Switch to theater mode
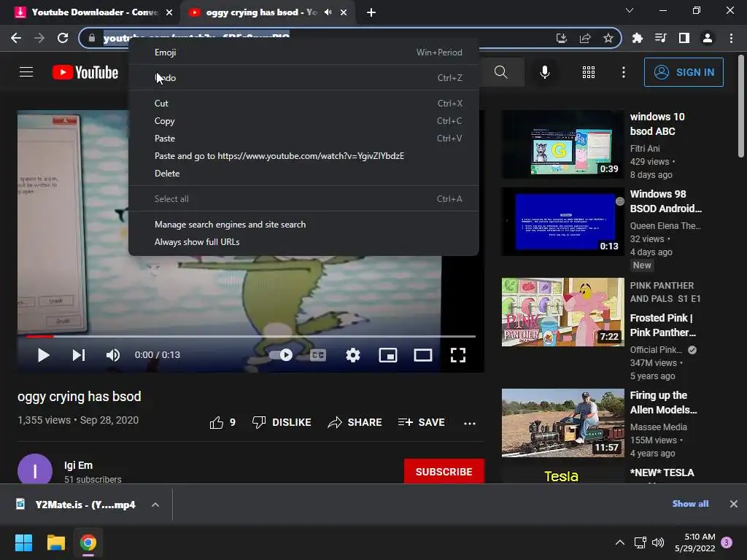 423,355
